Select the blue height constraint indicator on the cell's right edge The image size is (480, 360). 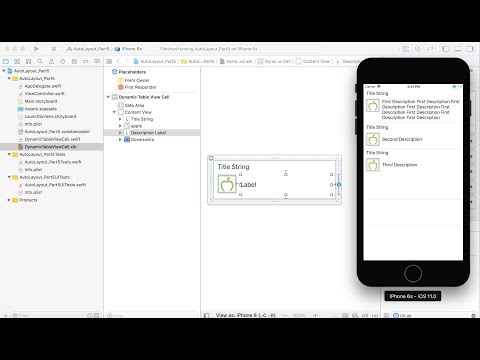[339, 184]
